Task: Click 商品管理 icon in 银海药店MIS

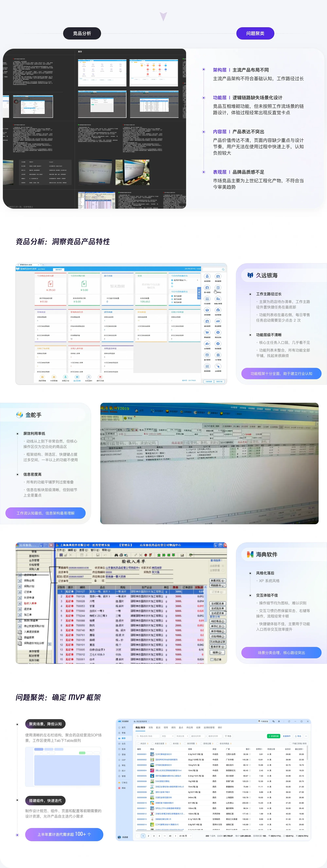Action: pos(218,276)
